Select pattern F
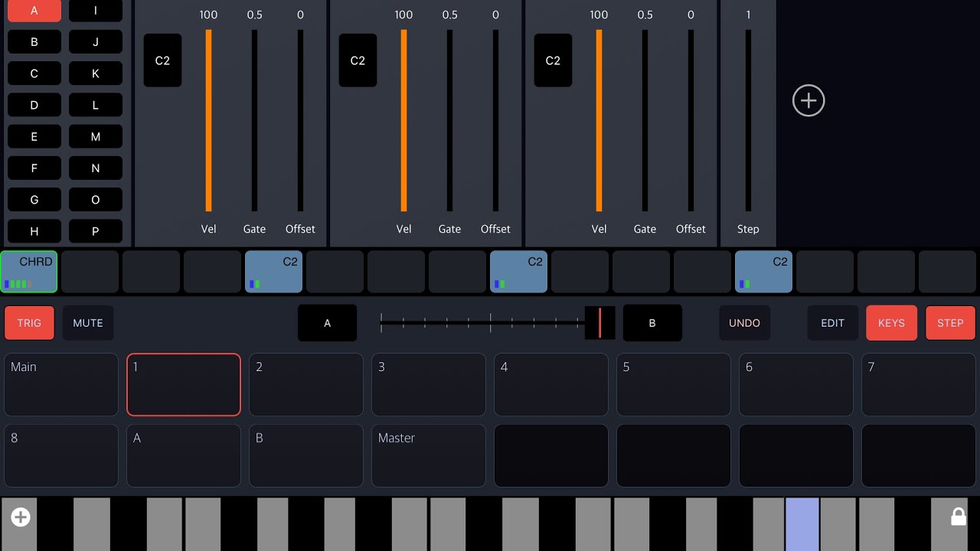The width and height of the screenshot is (980, 551). pos(34,168)
